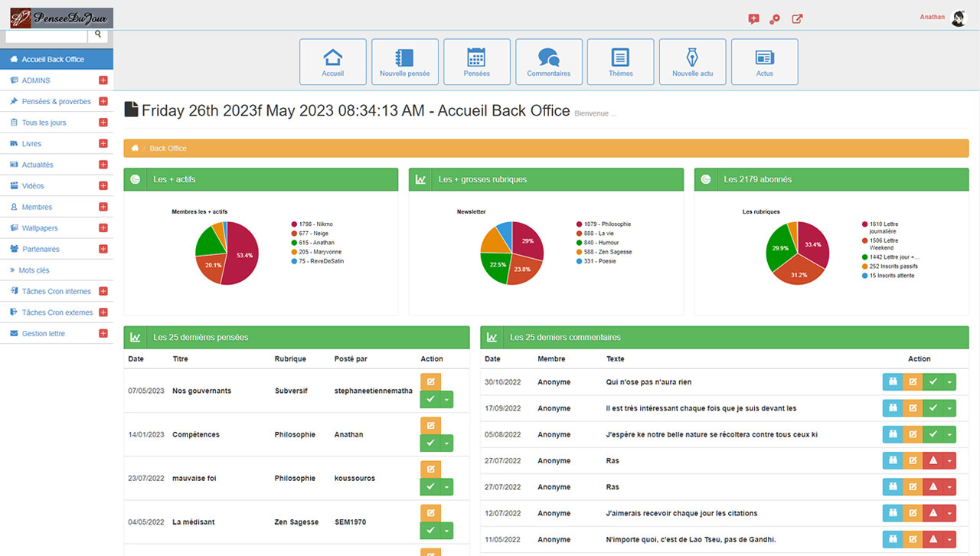This screenshot has width=980, height=556.
Task: Validate the Nos gouvernants pensée with checkmark
Action: (x=430, y=400)
